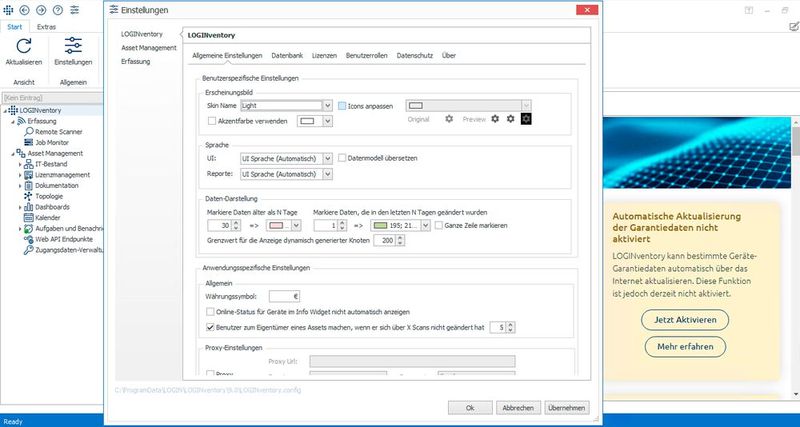Click the Aktualisieren refresh icon
Screen dimensions: 800x427
pyautogui.click(x=23, y=46)
